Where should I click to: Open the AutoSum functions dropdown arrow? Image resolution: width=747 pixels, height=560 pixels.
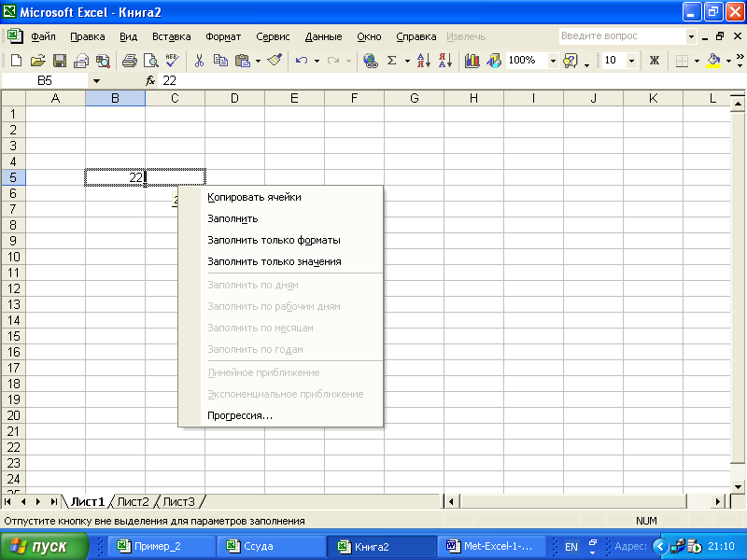[x=407, y=61]
